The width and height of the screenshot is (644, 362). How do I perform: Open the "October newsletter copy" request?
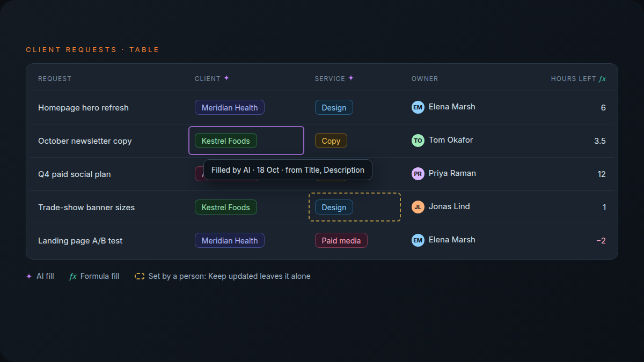click(85, 141)
